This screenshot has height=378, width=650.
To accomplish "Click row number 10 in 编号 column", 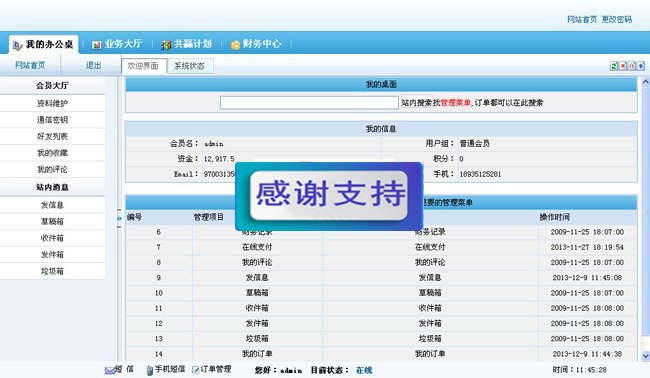I will pos(159,293).
